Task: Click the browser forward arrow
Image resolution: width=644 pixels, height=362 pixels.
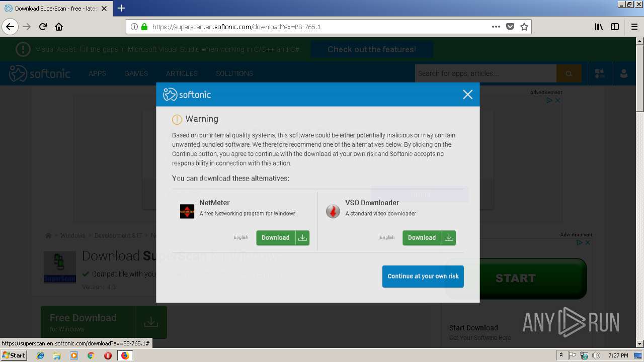Action: [x=27, y=27]
